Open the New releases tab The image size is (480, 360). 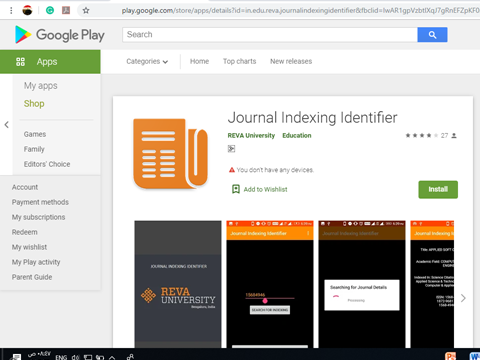[x=291, y=61]
